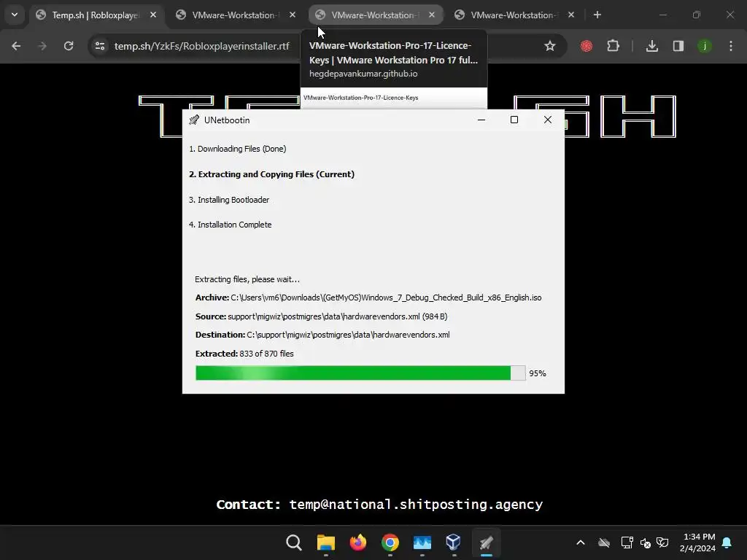The image size is (747, 560).
Task: Click the Source hardwarevendors.xml path
Action: tap(337, 316)
